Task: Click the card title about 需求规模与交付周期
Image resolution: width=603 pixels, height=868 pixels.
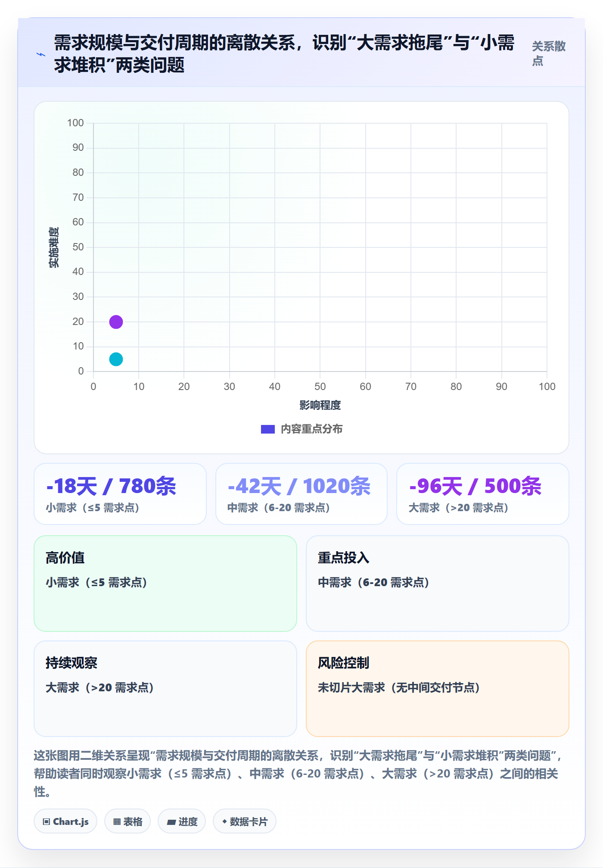Action: pyautogui.click(x=284, y=54)
